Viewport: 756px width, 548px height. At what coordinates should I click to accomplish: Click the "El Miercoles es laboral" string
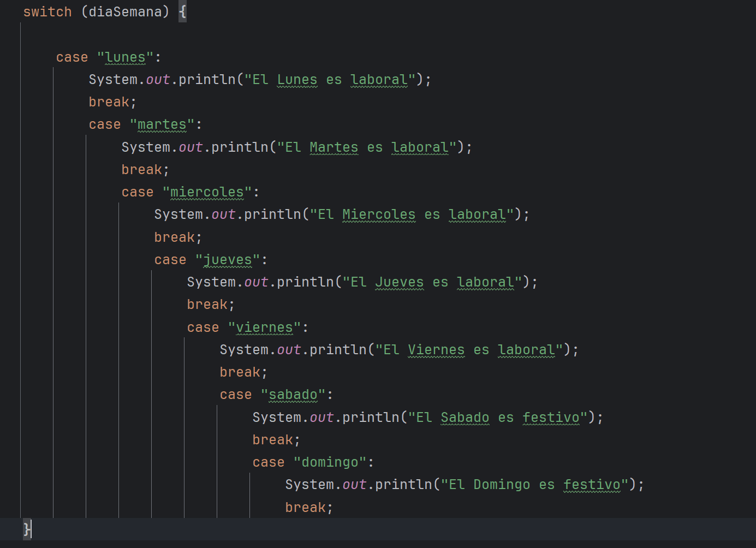[x=412, y=215]
